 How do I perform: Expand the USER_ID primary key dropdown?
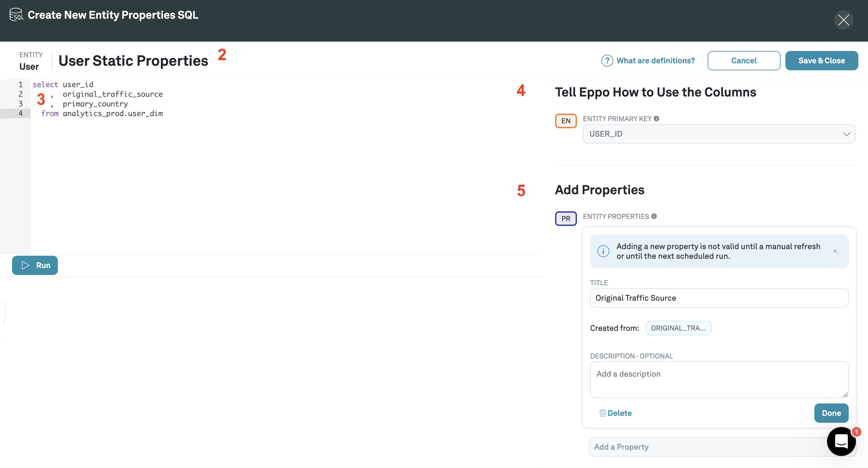[719, 134]
